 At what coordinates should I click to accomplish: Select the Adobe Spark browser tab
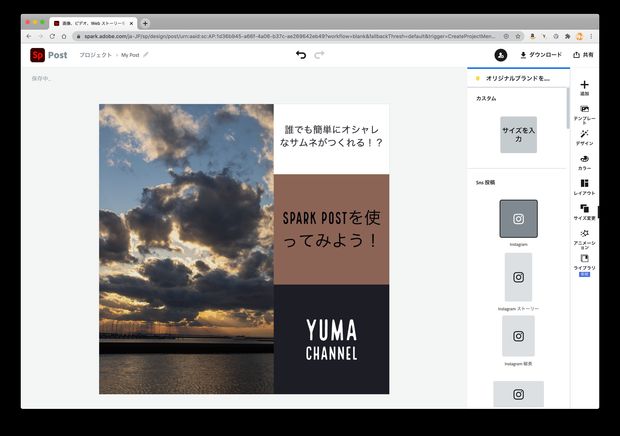93,23
